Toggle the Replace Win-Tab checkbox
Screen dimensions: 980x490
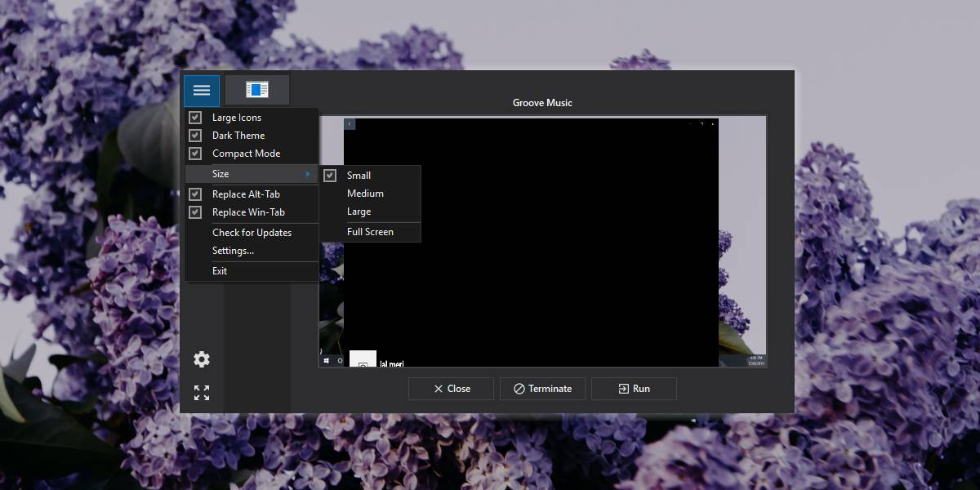point(195,212)
